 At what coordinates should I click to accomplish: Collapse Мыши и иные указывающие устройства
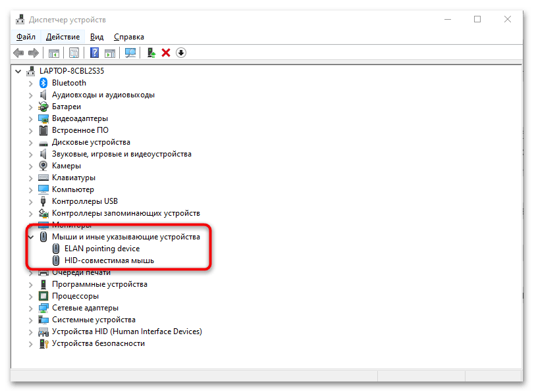pos(31,237)
